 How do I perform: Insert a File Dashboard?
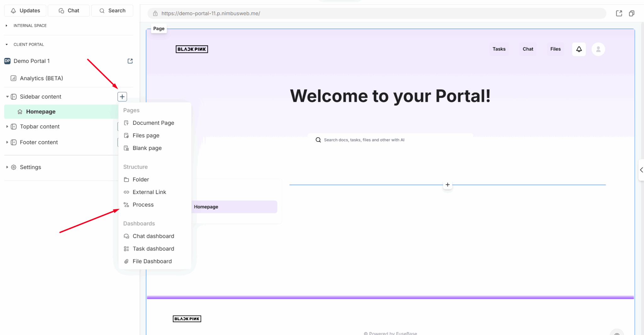152,261
